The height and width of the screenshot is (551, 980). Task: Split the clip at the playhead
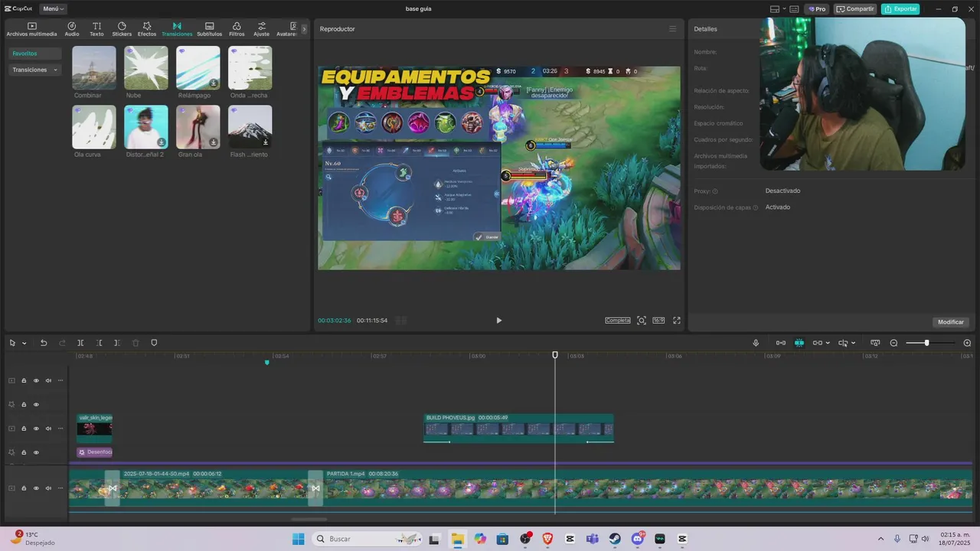click(80, 343)
